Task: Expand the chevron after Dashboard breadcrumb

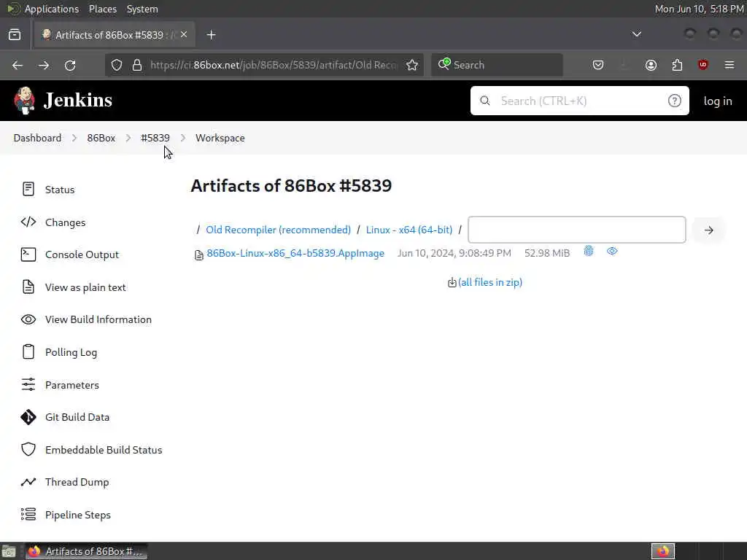Action: (74, 138)
